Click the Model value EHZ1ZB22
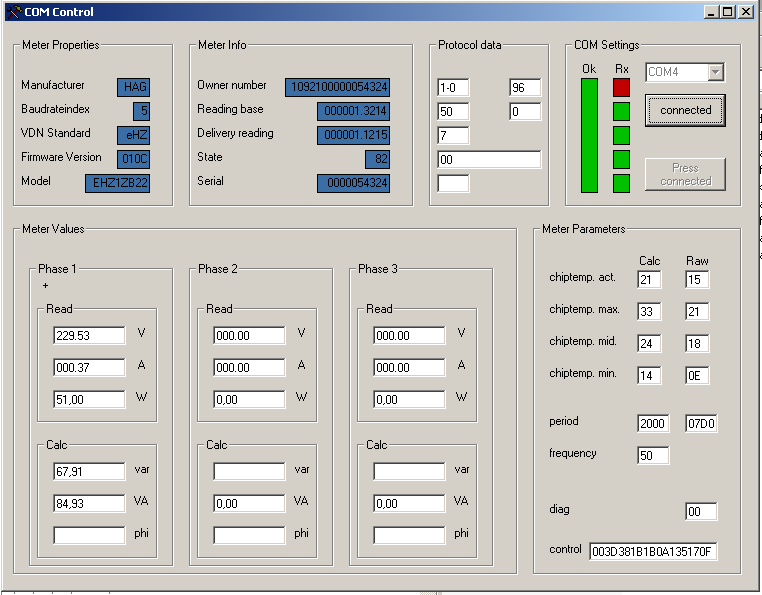Viewport: 762px width, 595px height. click(x=117, y=183)
